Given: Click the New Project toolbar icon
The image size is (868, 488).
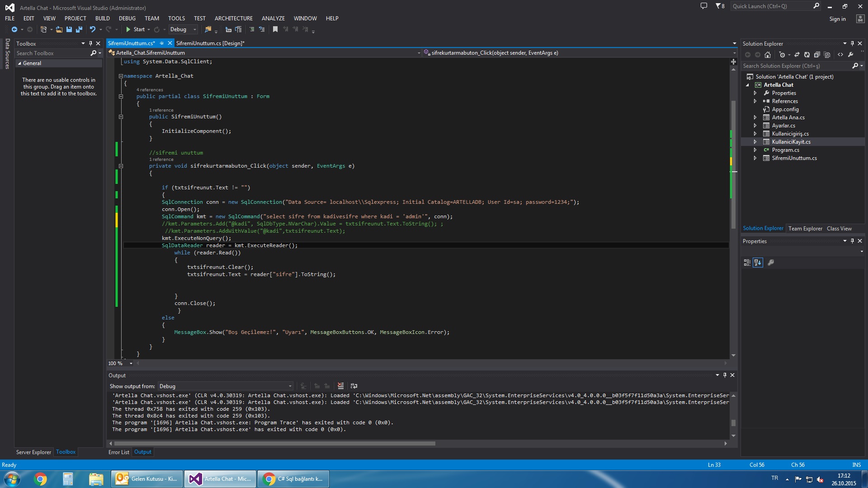Looking at the screenshot, I should pyautogui.click(x=43, y=29).
